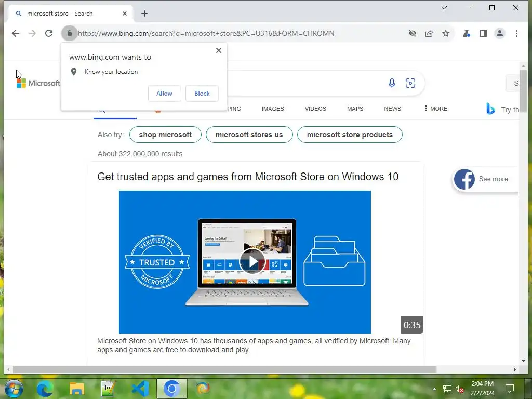Screen dimensions: 532x399
Task: Open the tab search chevron
Action: coord(444,8)
